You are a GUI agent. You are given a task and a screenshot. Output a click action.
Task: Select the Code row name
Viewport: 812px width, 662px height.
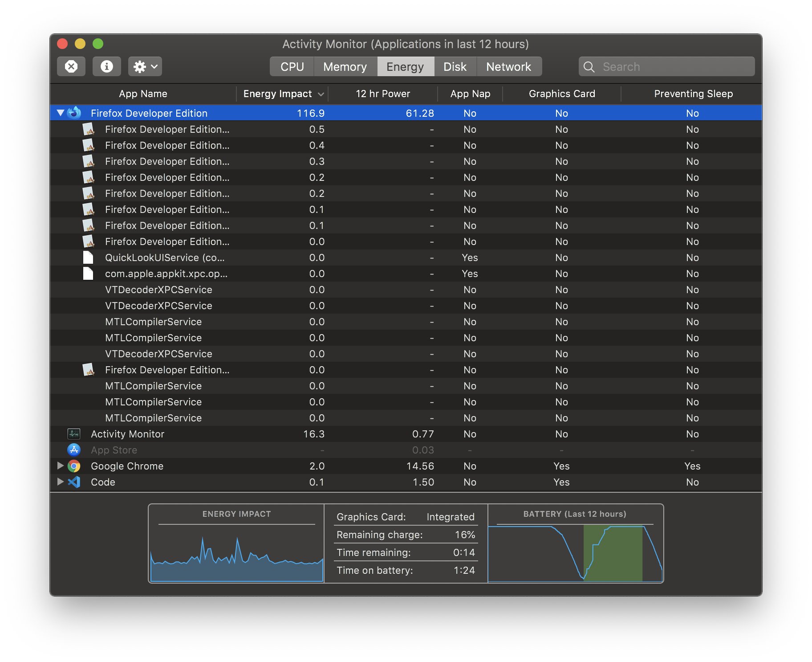pos(103,482)
